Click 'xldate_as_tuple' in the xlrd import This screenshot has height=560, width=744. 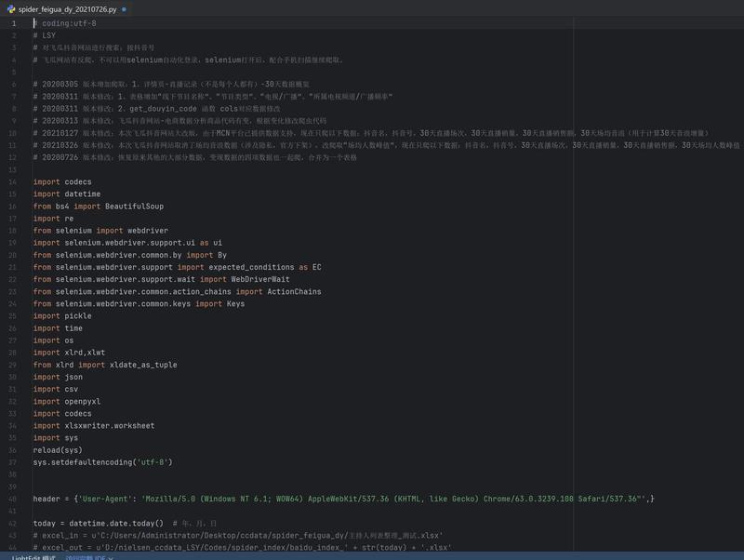(143, 365)
